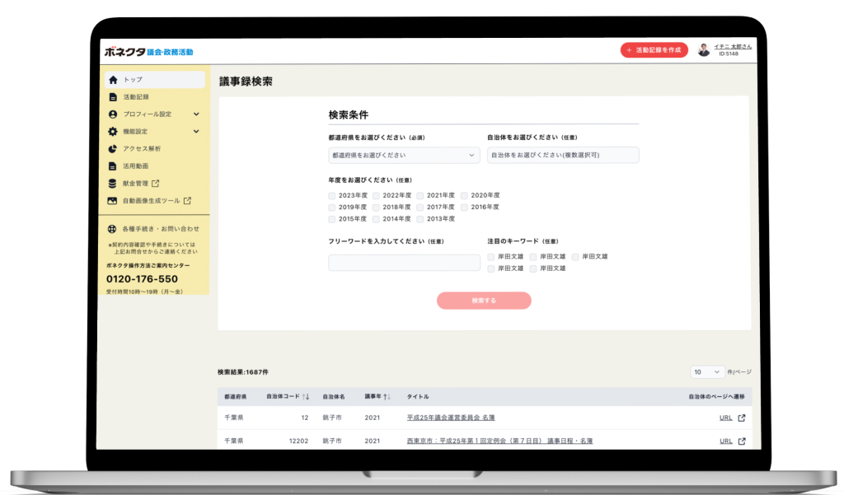
Task: Check the 2020年度 checkbox
Action: (465, 196)
